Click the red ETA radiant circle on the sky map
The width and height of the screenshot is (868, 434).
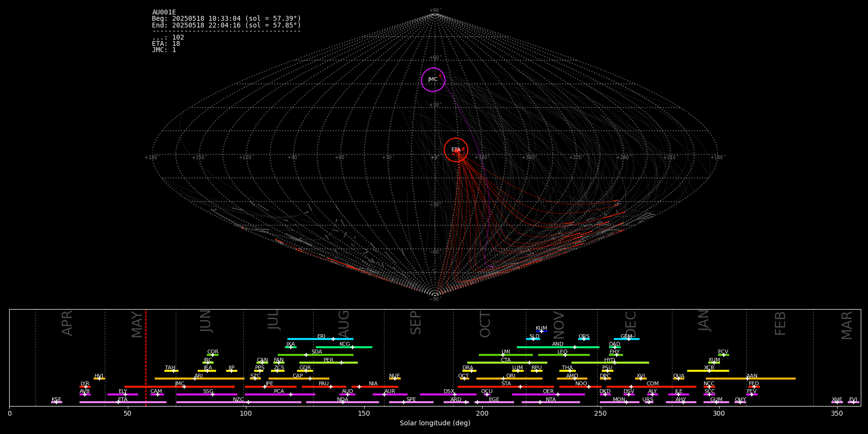coord(456,150)
